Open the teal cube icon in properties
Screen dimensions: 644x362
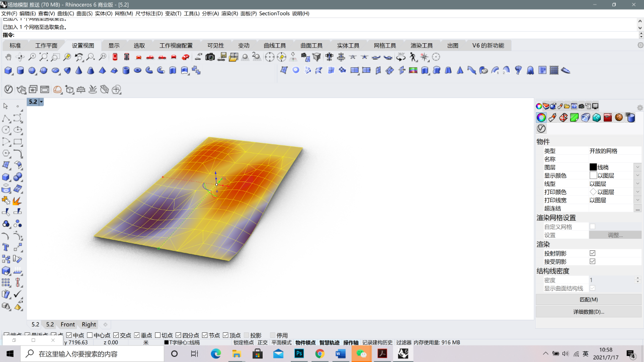(597, 118)
